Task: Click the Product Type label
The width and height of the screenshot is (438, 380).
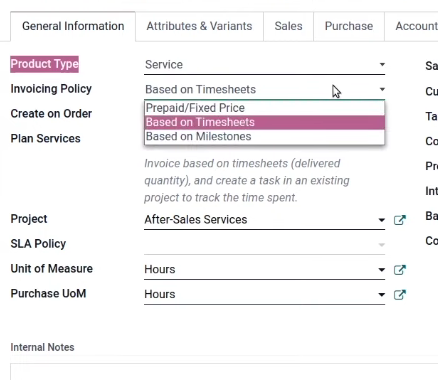Action: click(45, 64)
